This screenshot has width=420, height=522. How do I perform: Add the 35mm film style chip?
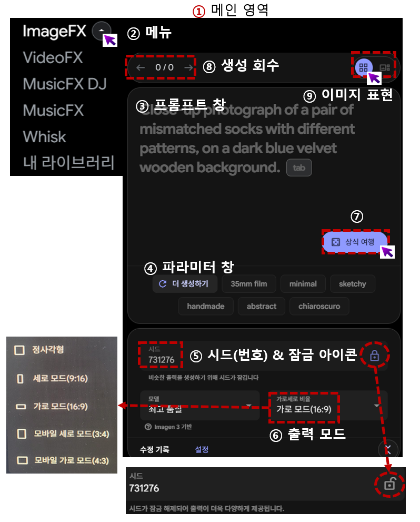pyautogui.click(x=249, y=283)
